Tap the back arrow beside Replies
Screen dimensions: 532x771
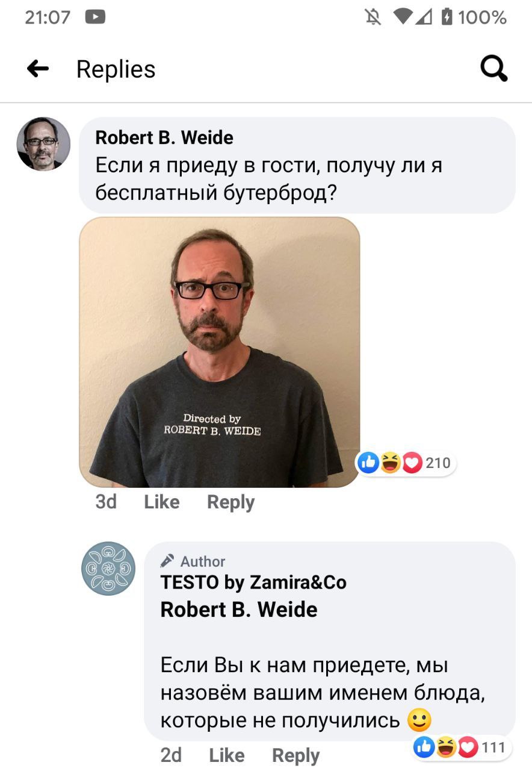37,69
